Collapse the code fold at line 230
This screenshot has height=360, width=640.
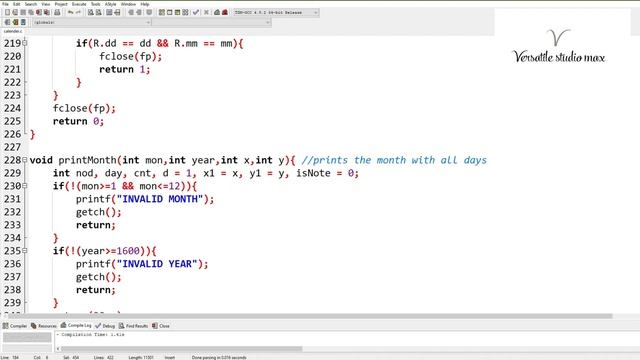coord(25,186)
